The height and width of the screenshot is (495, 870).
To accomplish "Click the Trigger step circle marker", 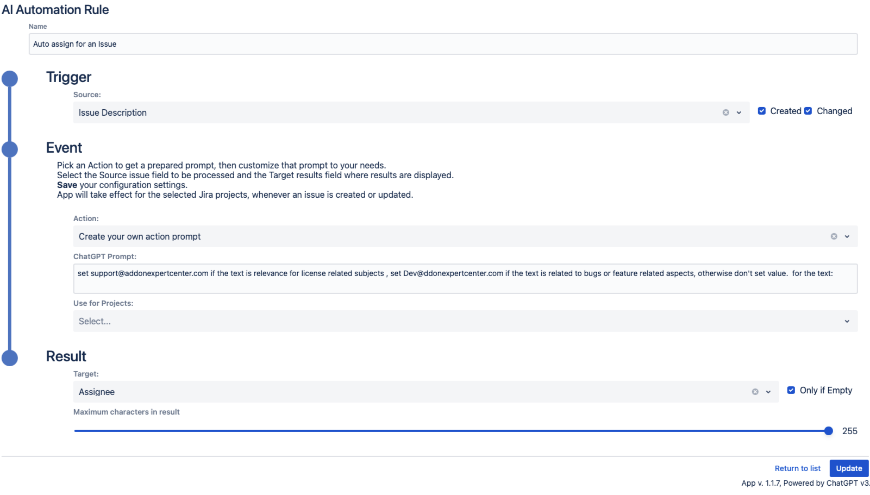I will coord(10,79).
